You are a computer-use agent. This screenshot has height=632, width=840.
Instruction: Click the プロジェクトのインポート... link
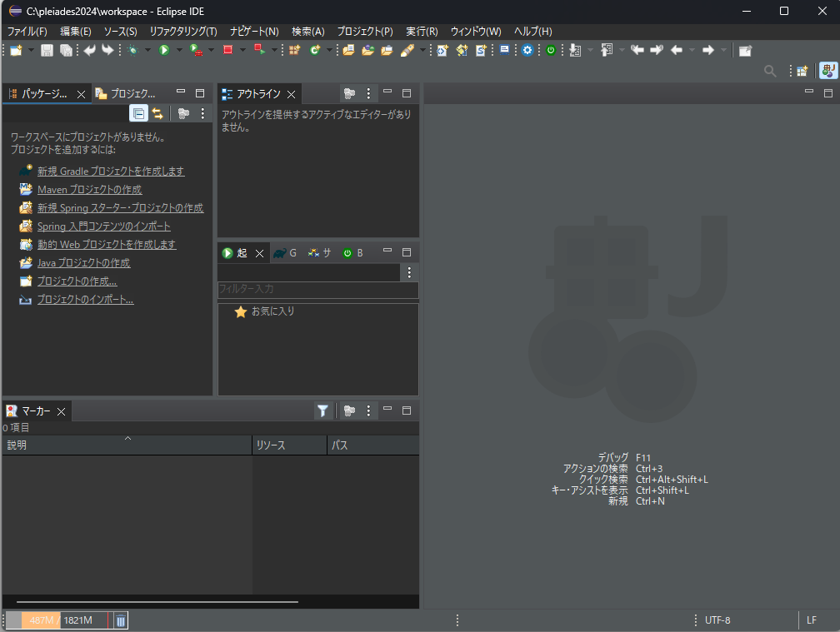point(85,299)
